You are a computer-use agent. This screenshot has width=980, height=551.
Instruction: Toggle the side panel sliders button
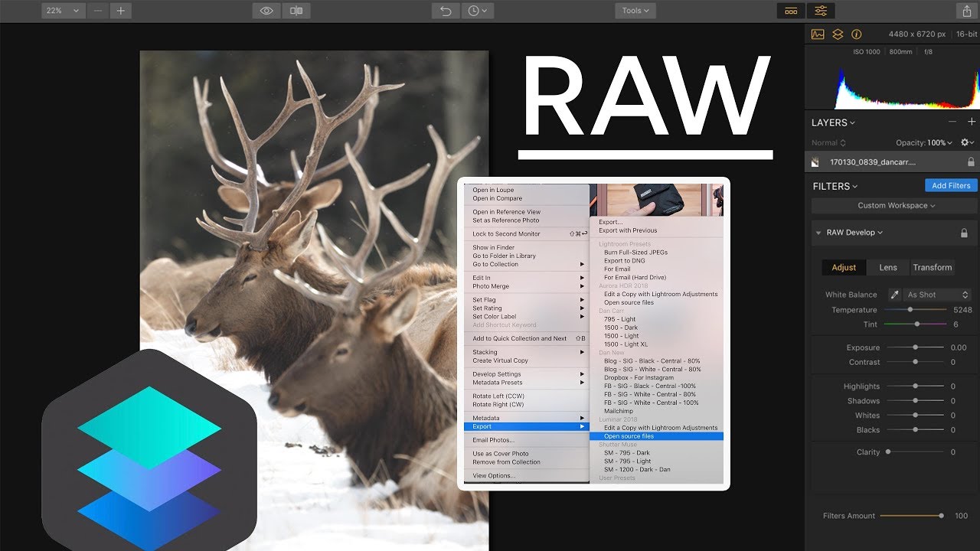click(821, 11)
